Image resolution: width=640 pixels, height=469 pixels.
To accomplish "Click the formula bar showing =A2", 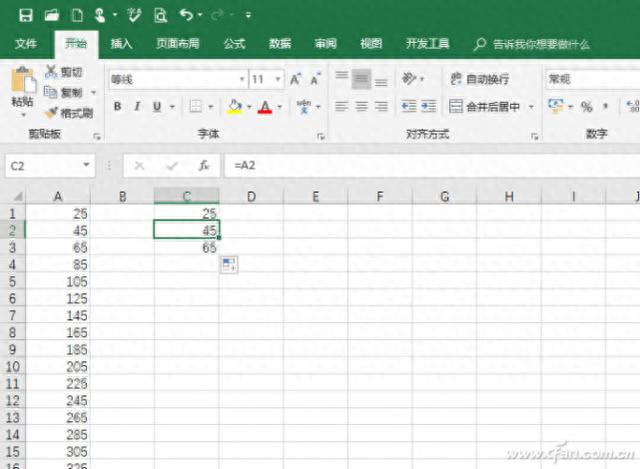I will click(x=432, y=165).
